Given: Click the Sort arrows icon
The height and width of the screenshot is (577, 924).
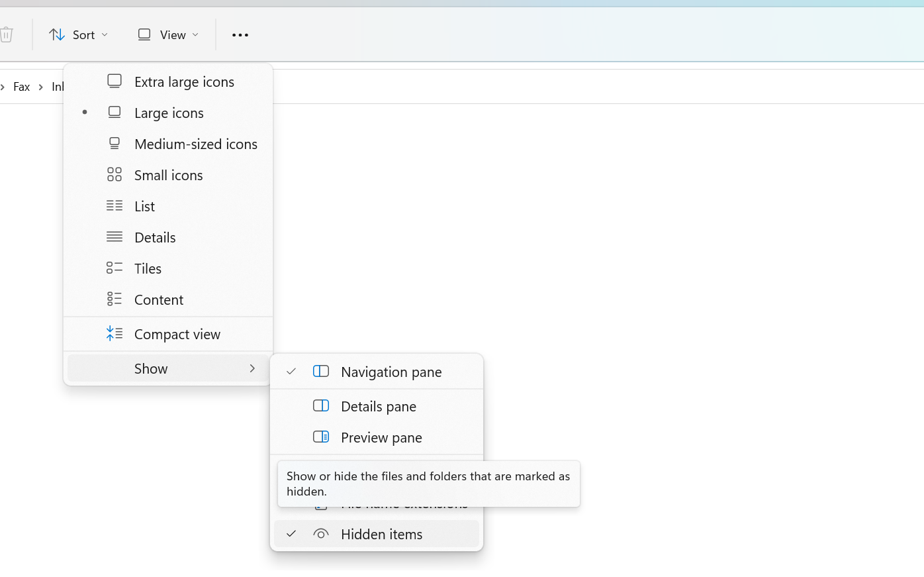Looking at the screenshot, I should click(x=57, y=34).
